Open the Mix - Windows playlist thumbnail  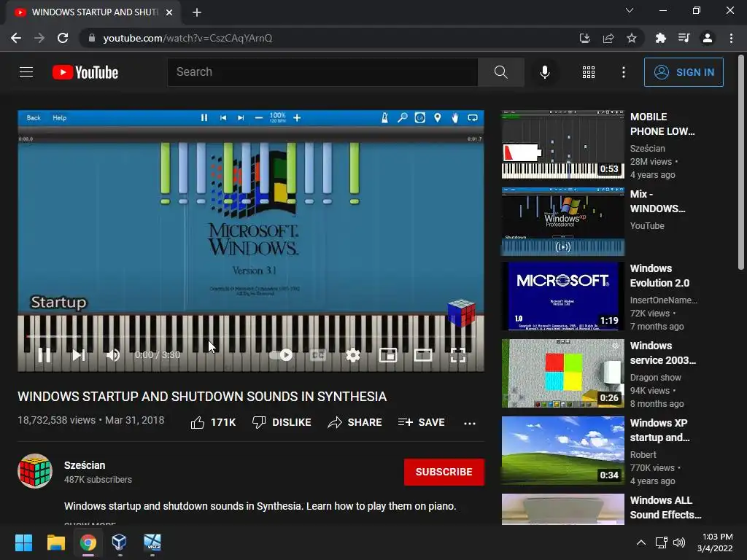tap(562, 222)
